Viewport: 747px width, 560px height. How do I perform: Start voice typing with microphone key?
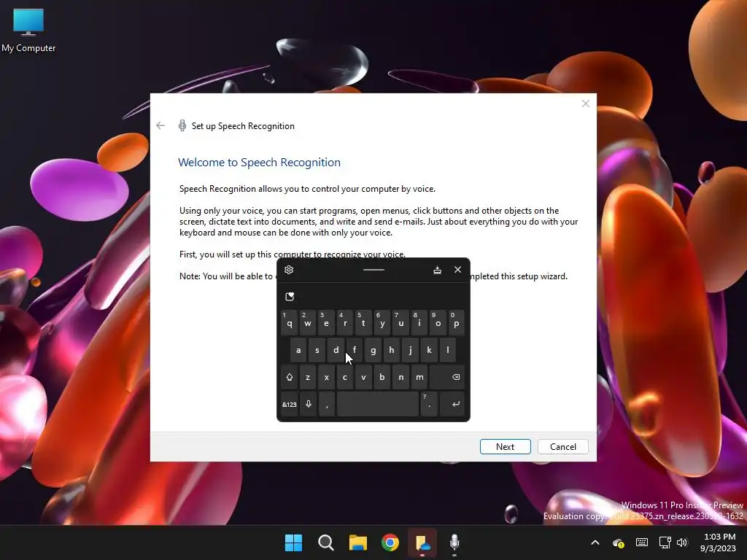309,404
